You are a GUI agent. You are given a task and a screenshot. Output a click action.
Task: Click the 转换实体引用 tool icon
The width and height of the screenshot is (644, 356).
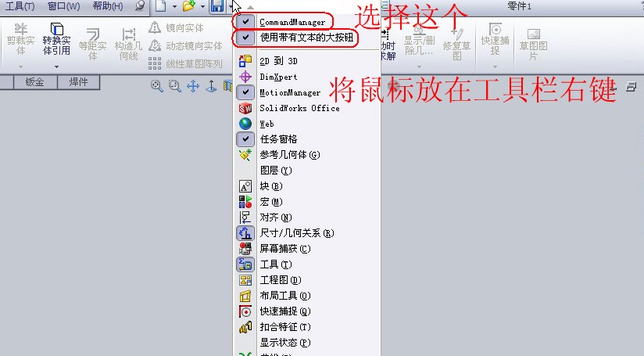[x=57, y=29]
